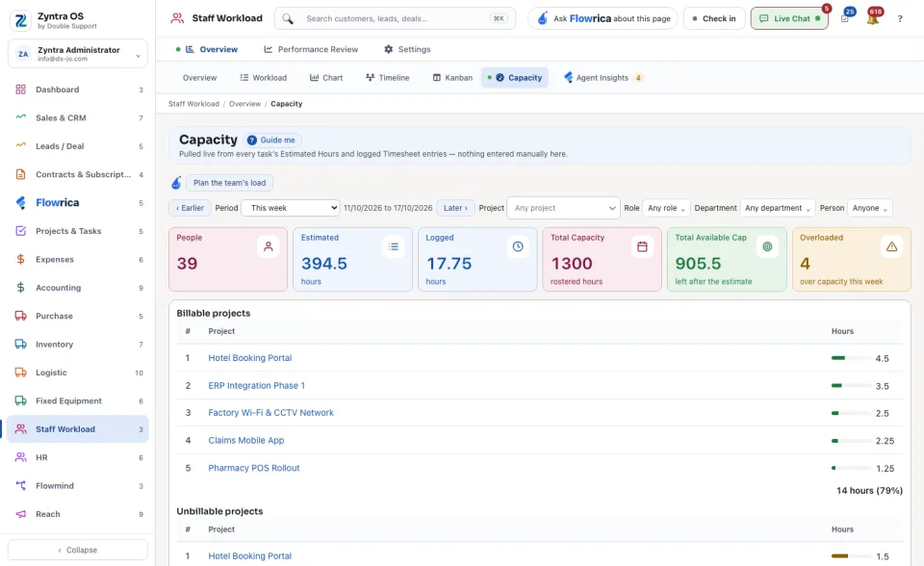Click the Overloaded warning triangle icon

point(891,246)
